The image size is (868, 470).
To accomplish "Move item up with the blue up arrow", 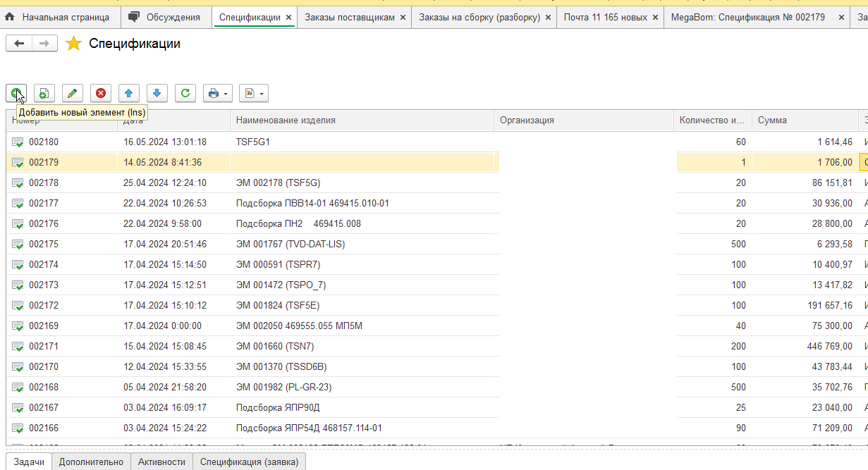I will pyautogui.click(x=128, y=93).
